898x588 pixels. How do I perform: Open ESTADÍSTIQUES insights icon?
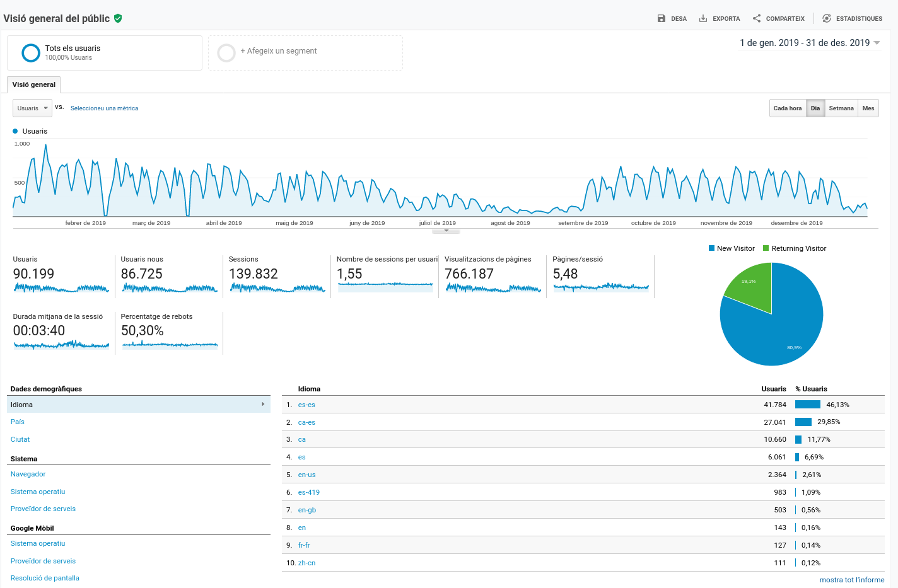click(827, 19)
